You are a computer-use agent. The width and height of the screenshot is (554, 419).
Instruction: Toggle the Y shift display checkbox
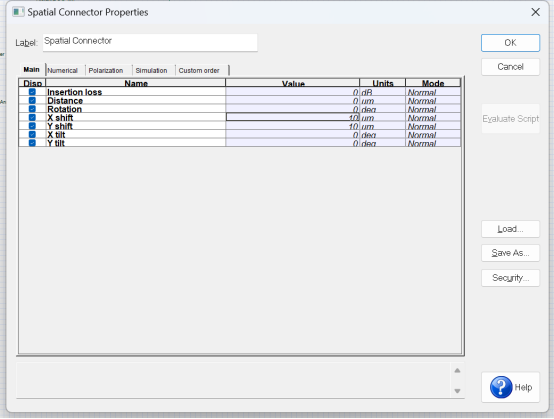[x=32, y=126]
